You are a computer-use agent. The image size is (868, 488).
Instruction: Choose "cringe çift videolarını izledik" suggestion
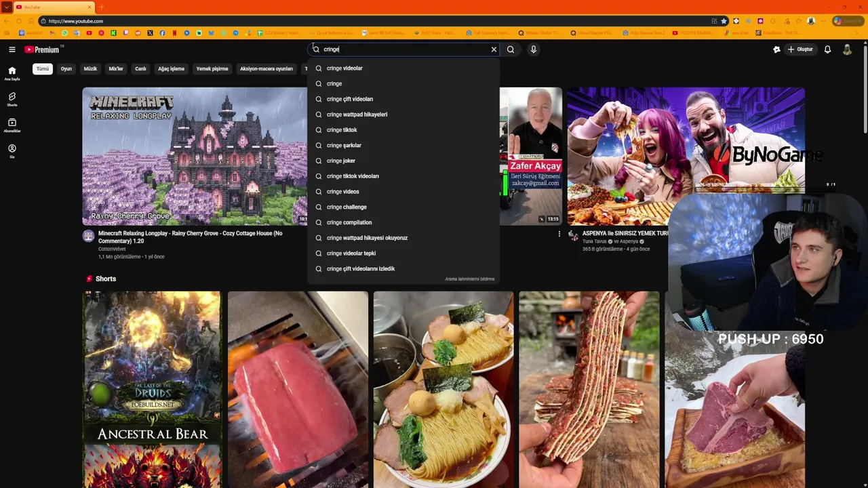[x=403, y=268]
